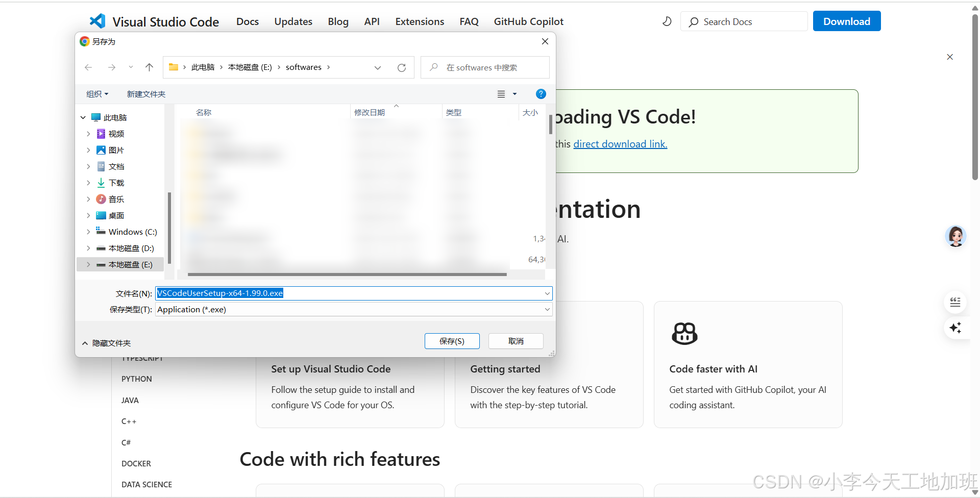Open the Updates page
Image resolution: width=980 pixels, height=498 pixels.
(293, 21)
